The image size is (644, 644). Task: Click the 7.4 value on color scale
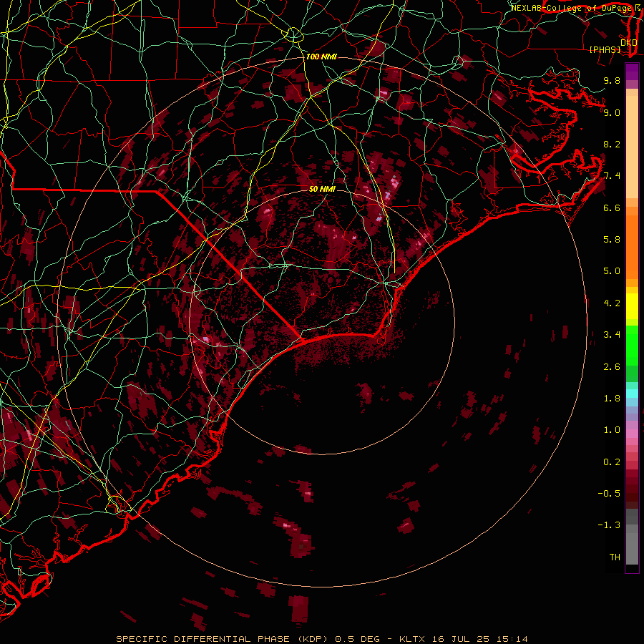[x=612, y=176]
